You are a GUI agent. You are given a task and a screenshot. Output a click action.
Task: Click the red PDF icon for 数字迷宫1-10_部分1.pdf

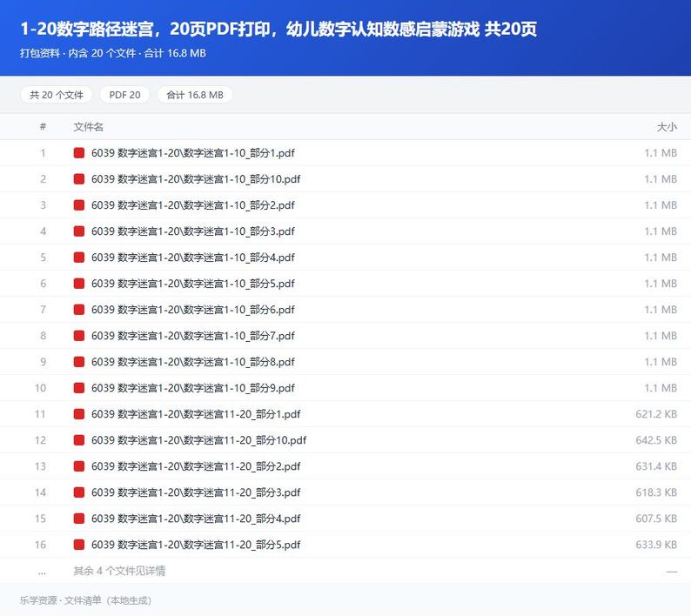tap(79, 153)
